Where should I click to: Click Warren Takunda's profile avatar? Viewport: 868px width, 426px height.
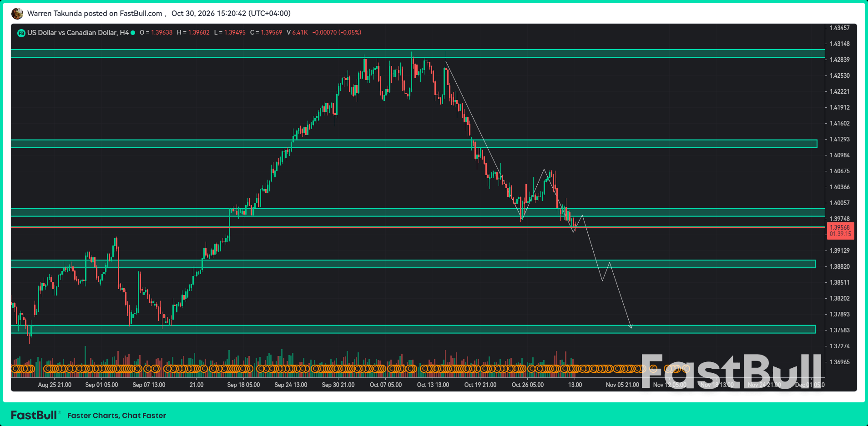[17, 14]
